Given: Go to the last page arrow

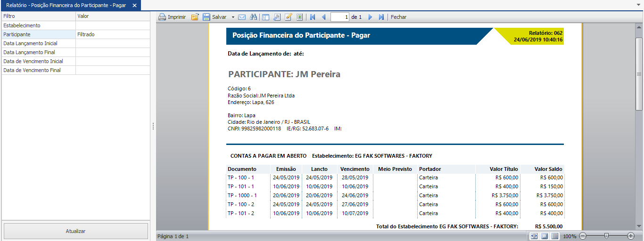Looking at the screenshot, I should tap(381, 17).
